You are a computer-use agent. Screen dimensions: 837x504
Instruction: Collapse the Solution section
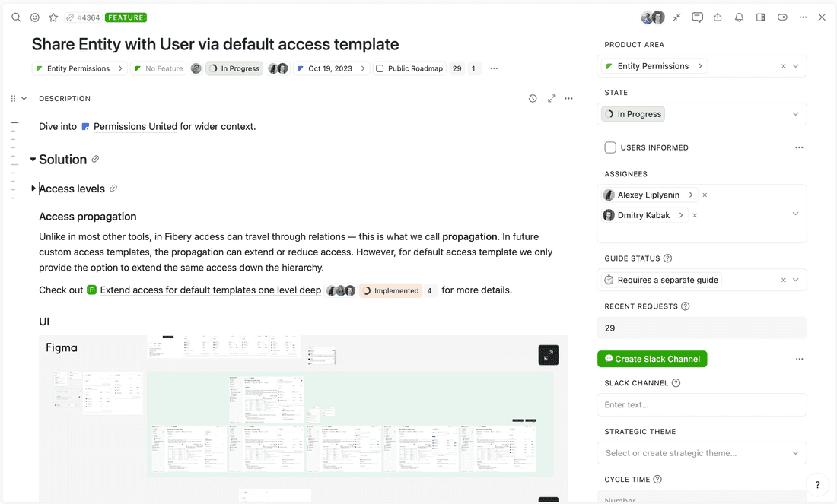pyautogui.click(x=33, y=160)
